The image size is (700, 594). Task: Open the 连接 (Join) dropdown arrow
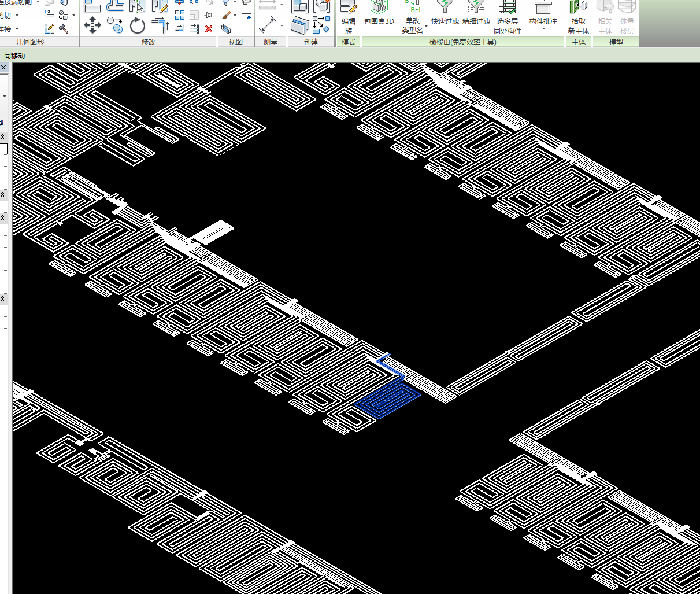pos(17,29)
